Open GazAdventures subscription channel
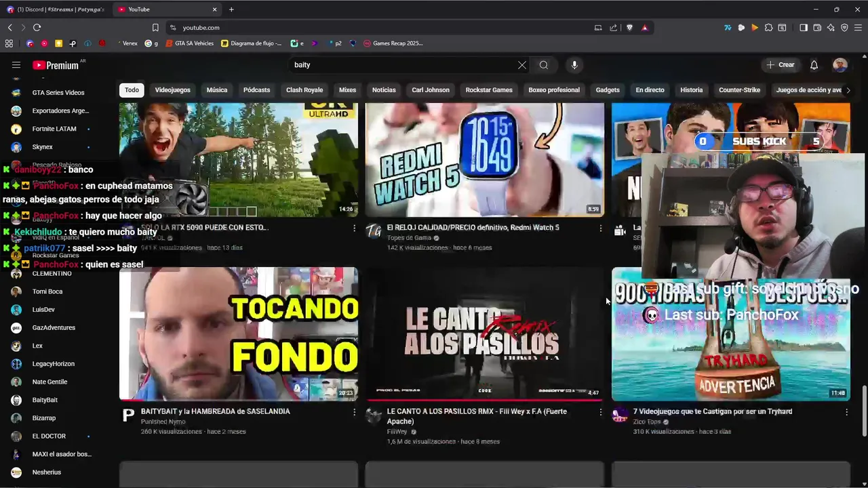This screenshot has height=488, width=868. 54,328
